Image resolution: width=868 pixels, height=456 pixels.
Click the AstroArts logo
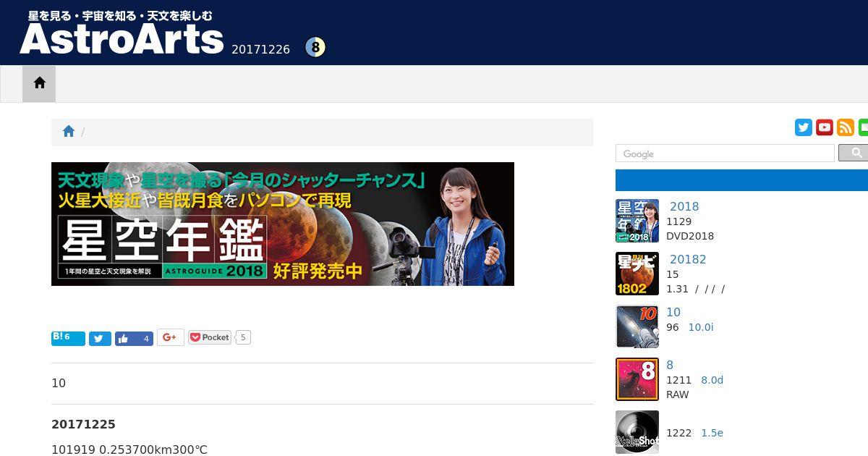[x=122, y=33]
